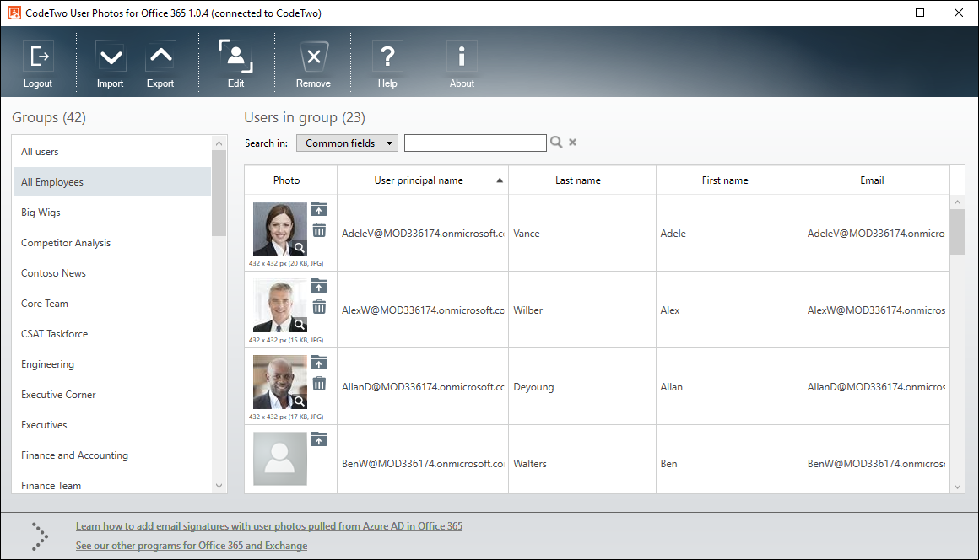This screenshot has height=560, width=979.
Task: Click the Vance last name cell
Action: (x=581, y=234)
